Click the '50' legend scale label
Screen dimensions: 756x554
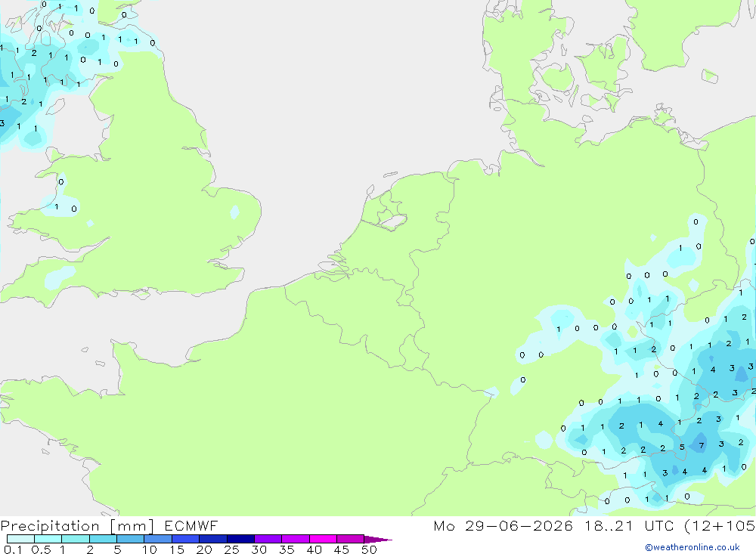tap(369, 549)
